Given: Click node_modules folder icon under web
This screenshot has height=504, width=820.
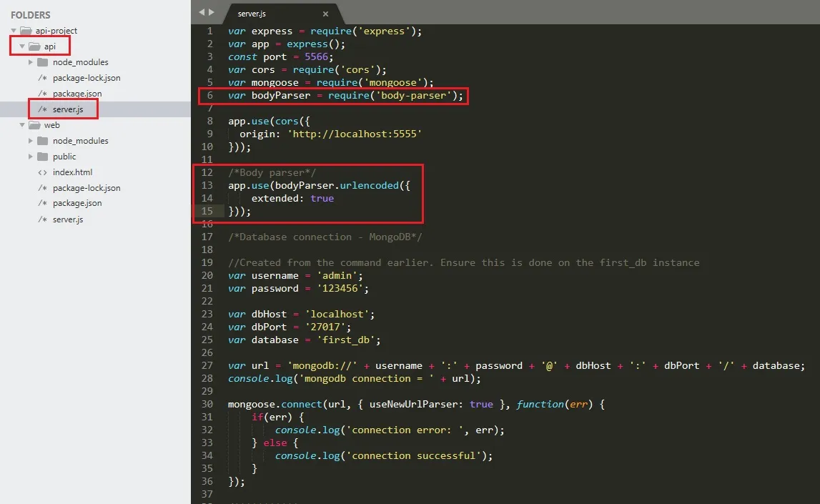Looking at the screenshot, I should tap(43, 141).
